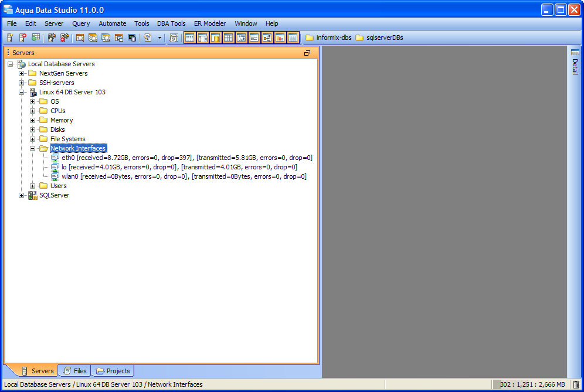Click the SQLServer node icon
Image resolution: width=584 pixels, height=392 pixels.
33,195
